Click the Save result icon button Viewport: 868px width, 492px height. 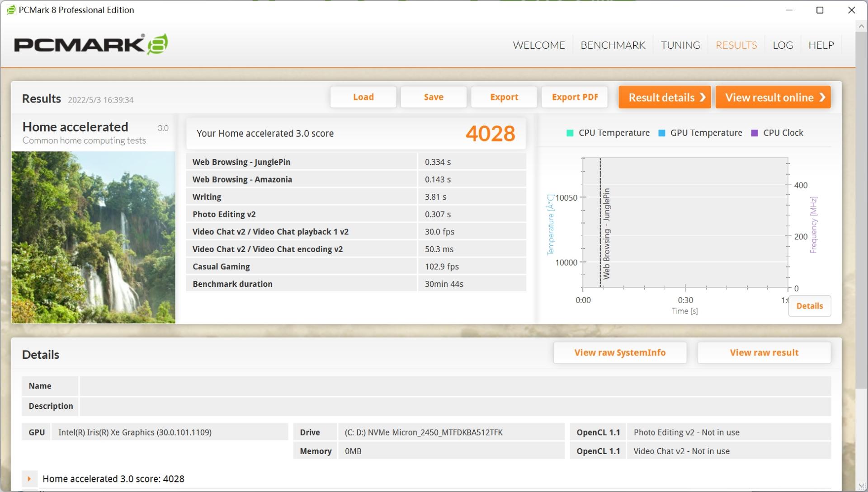433,97
